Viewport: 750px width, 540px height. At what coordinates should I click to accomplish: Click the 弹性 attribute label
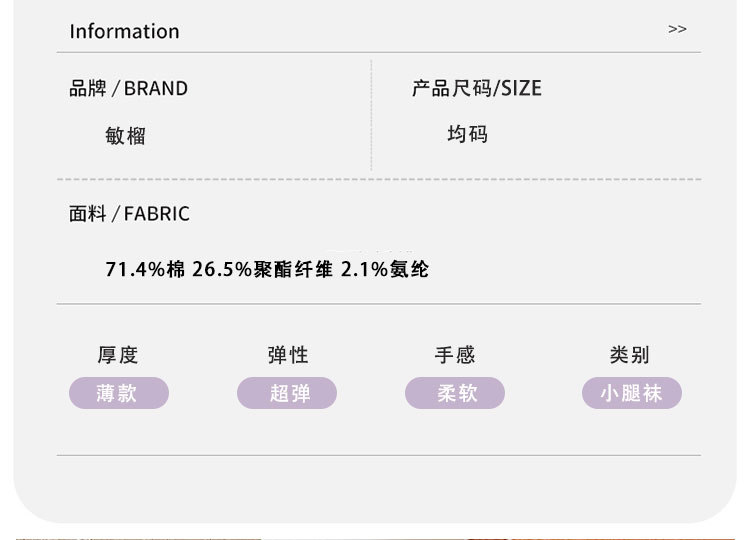287,354
